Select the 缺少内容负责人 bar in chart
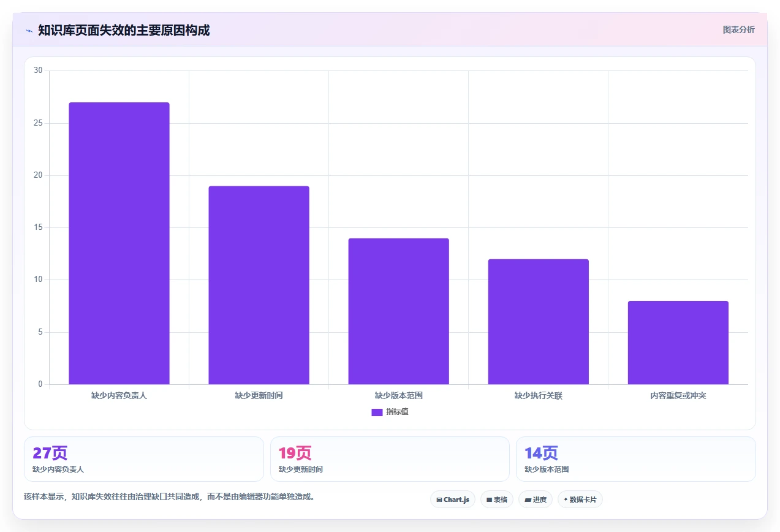Viewport: 780px width, 532px height. (x=119, y=243)
